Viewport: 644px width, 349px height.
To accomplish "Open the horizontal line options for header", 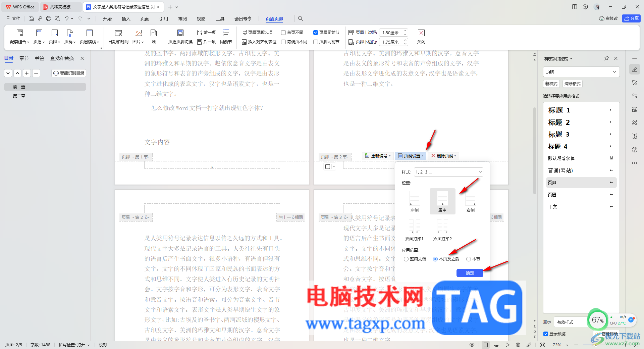I will coord(90,37).
